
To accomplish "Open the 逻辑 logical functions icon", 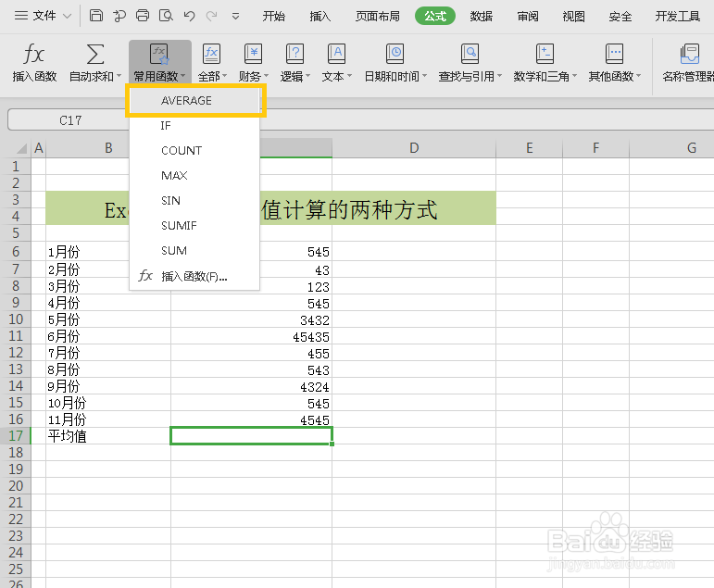I will 294,55.
